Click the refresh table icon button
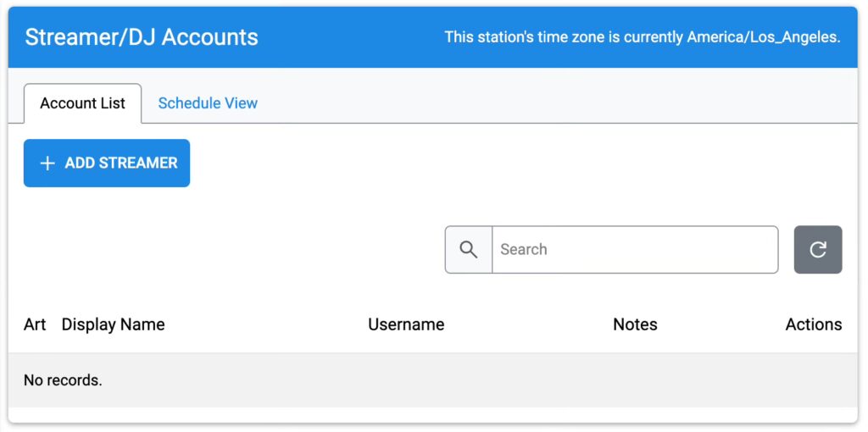 [x=818, y=250]
